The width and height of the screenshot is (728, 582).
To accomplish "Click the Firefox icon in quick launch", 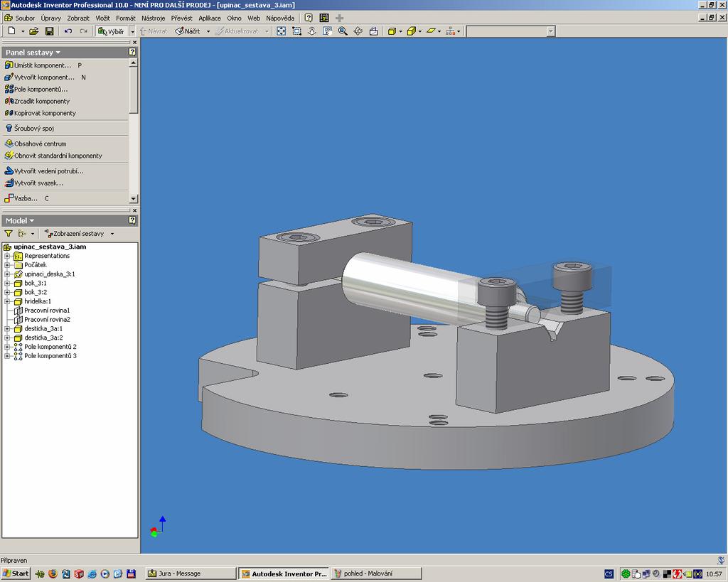I will [x=53, y=573].
